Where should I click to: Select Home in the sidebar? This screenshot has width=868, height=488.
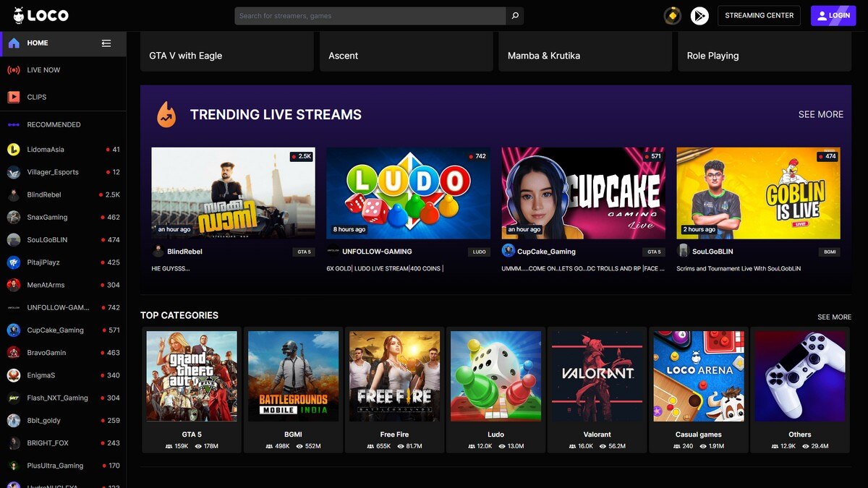(x=63, y=43)
